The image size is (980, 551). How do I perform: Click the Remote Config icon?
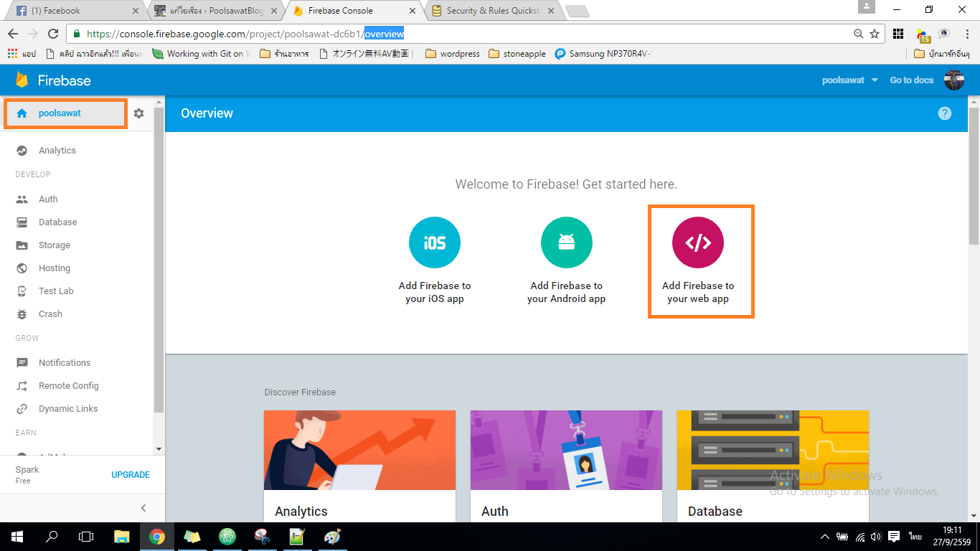click(x=22, y=386)
